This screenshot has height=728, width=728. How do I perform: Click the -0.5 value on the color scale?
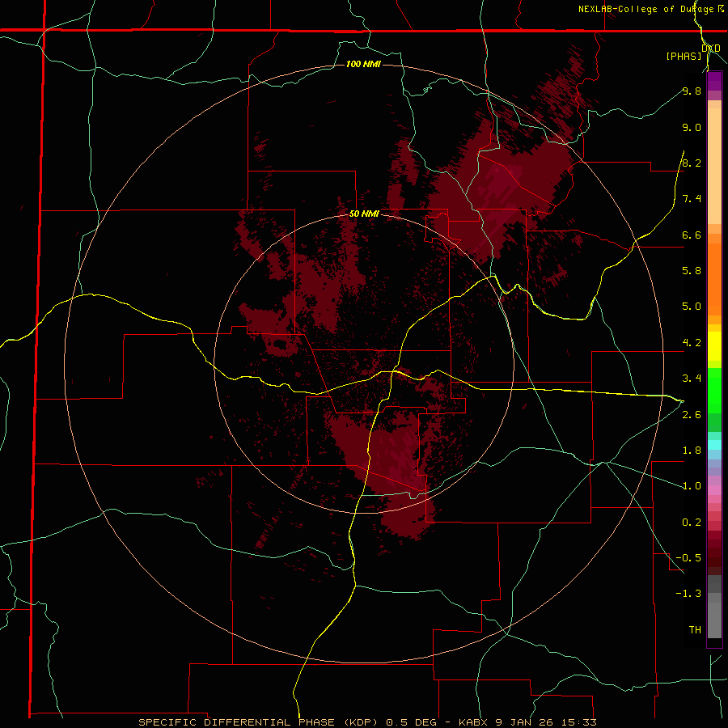[x=688, y=558]
